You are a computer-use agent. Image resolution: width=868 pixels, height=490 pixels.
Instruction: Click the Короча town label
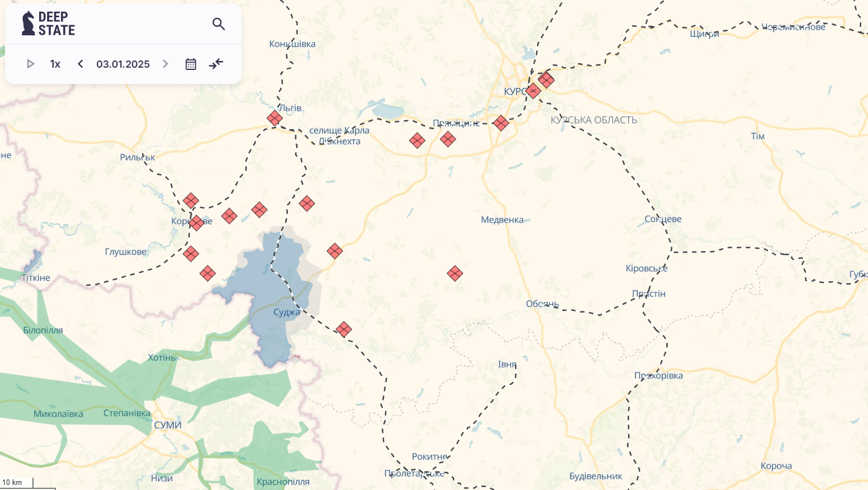pyautogui.click(x=776, y=466)
